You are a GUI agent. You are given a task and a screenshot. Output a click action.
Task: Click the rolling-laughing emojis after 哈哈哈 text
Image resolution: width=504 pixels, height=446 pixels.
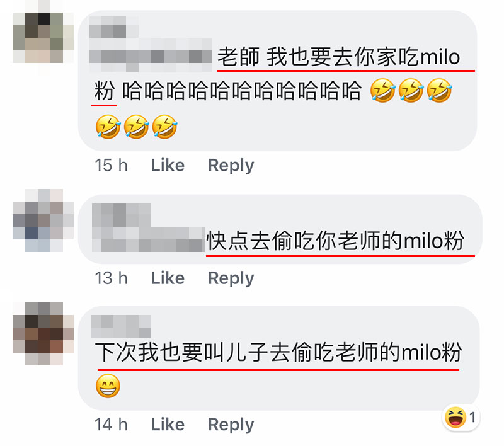(x=411, y=90)
